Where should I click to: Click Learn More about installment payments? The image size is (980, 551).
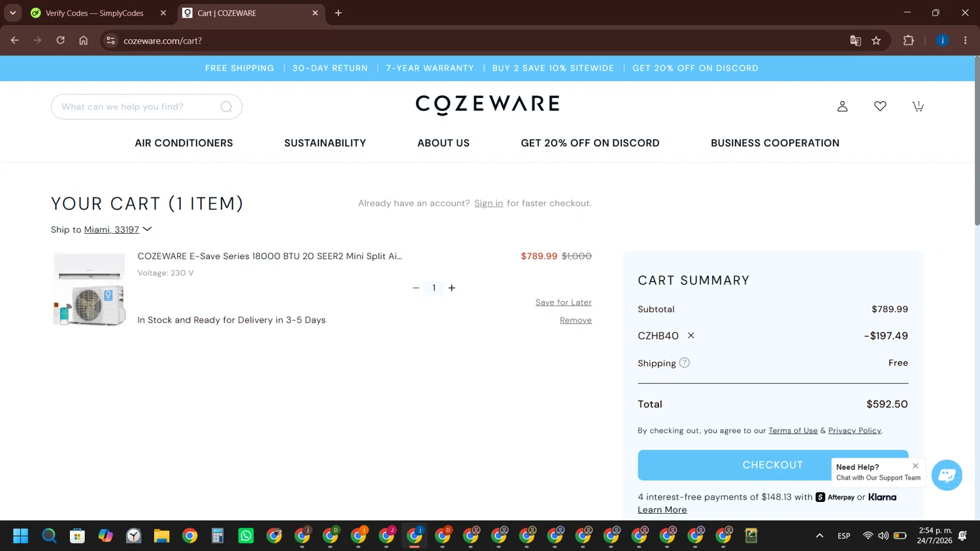(x=662, y=510)
